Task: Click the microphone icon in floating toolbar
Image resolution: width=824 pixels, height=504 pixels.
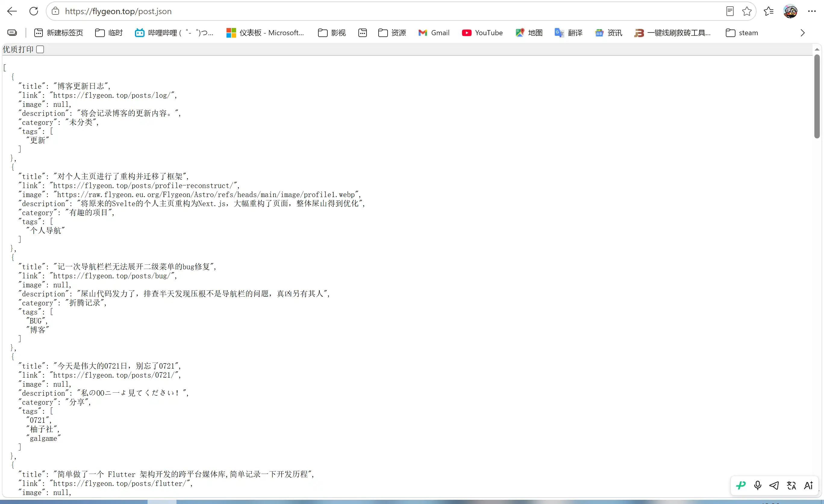Action: 758,485
